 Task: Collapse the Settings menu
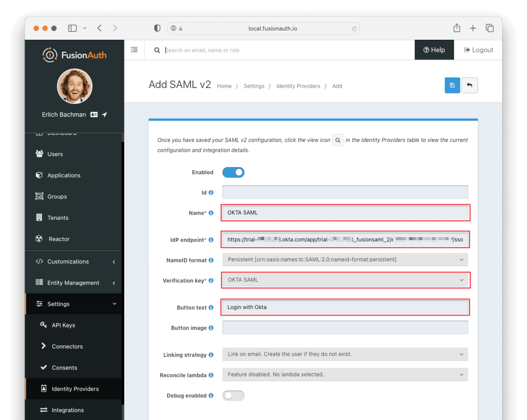[x=73, y=304]
